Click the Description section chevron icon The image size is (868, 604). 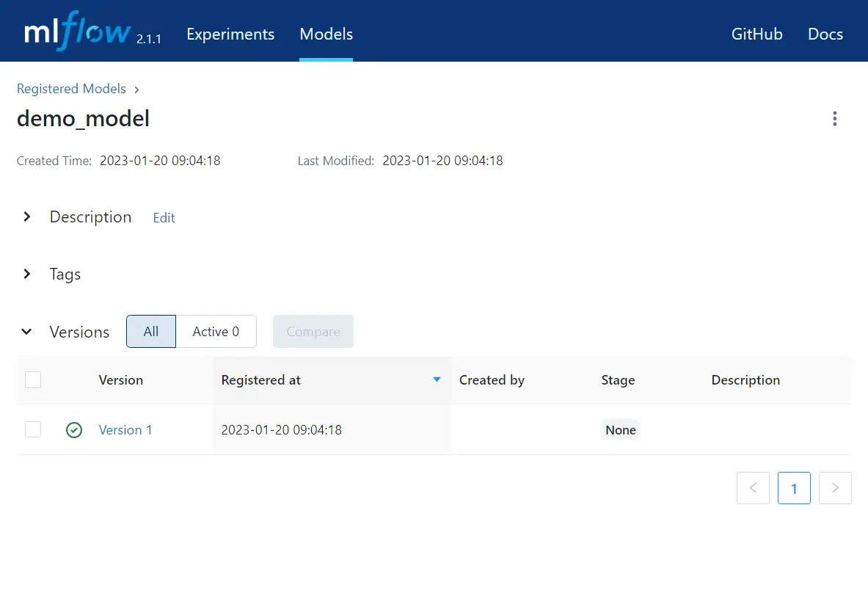pos(26,217)
